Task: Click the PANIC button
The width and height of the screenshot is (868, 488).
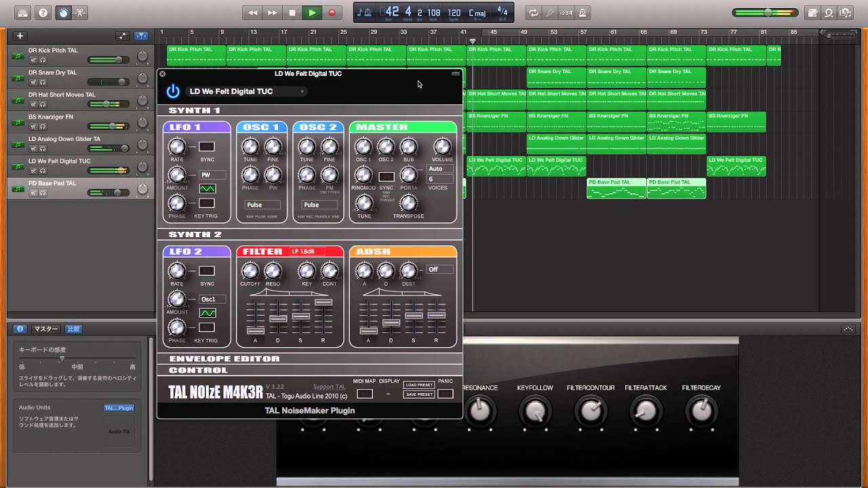Action: click(446, 394)
